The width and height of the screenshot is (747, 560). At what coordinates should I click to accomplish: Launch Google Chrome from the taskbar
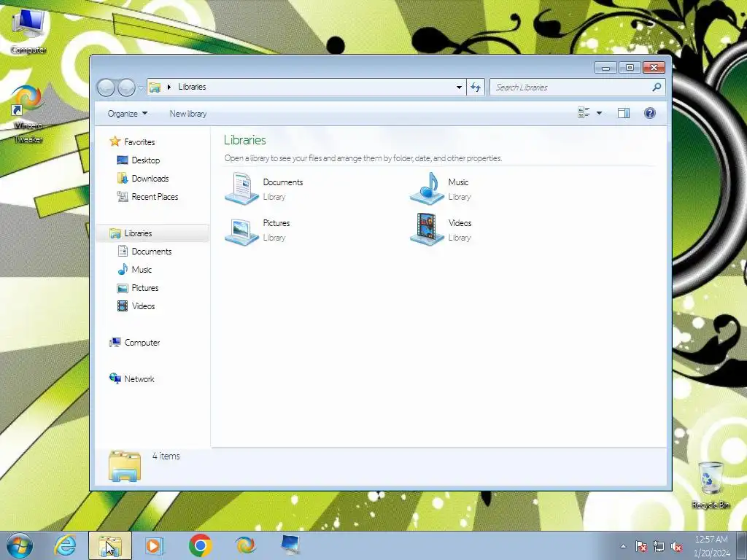pyautogui.click(x=200, y=545)
